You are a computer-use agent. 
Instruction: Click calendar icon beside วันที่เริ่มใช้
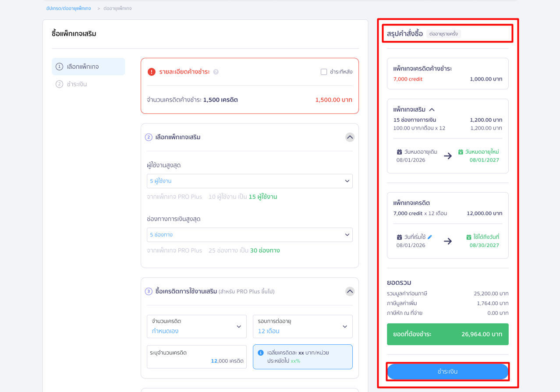399,237
